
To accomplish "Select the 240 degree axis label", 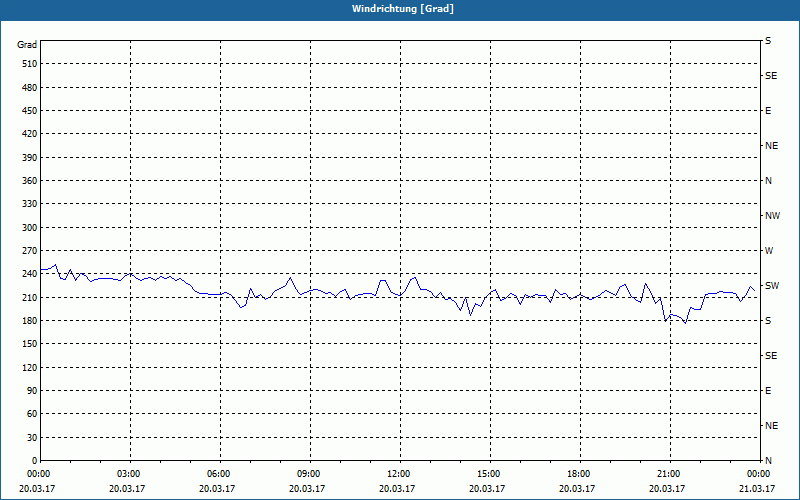I will pos(30,274).
